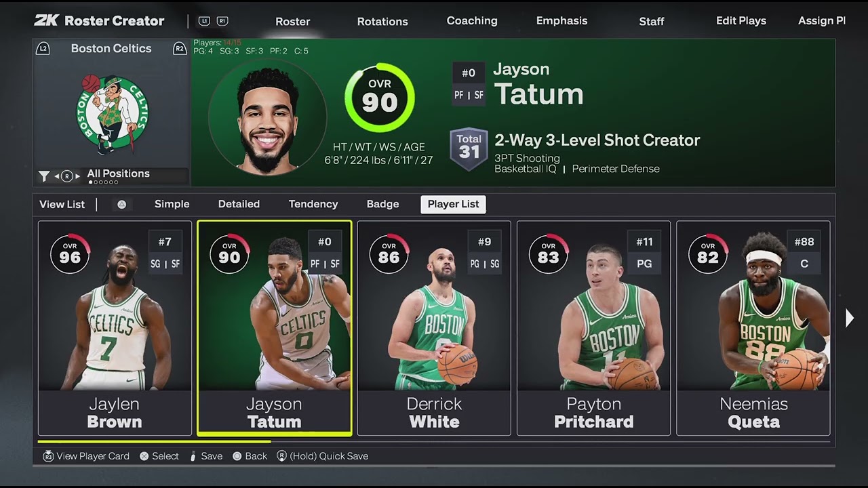Open the Rotations tab
The width and height of the screenshot is (868, 488).
(382, 21)
